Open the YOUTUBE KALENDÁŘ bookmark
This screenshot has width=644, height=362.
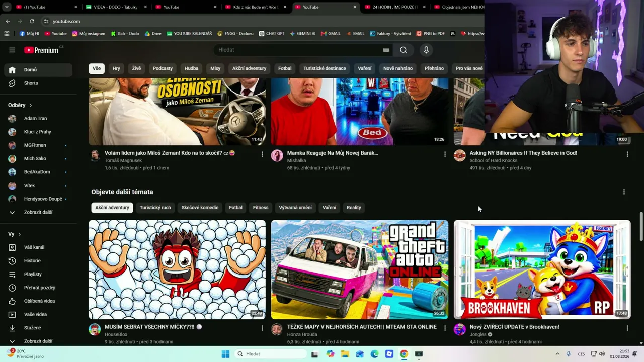[189, 34]
